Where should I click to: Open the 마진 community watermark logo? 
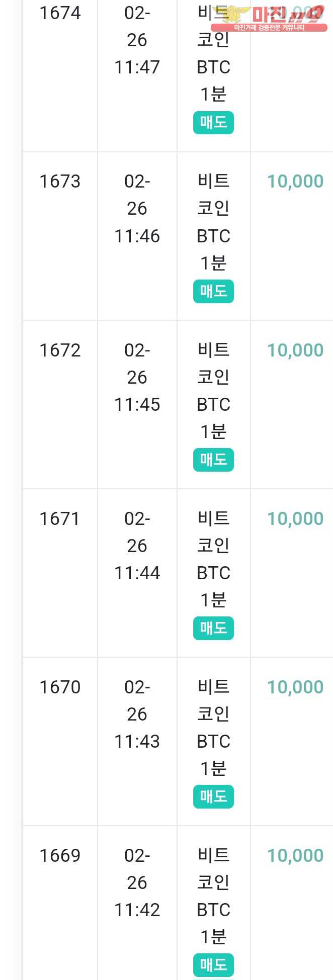pyautogui.click(x=269, y=18)
